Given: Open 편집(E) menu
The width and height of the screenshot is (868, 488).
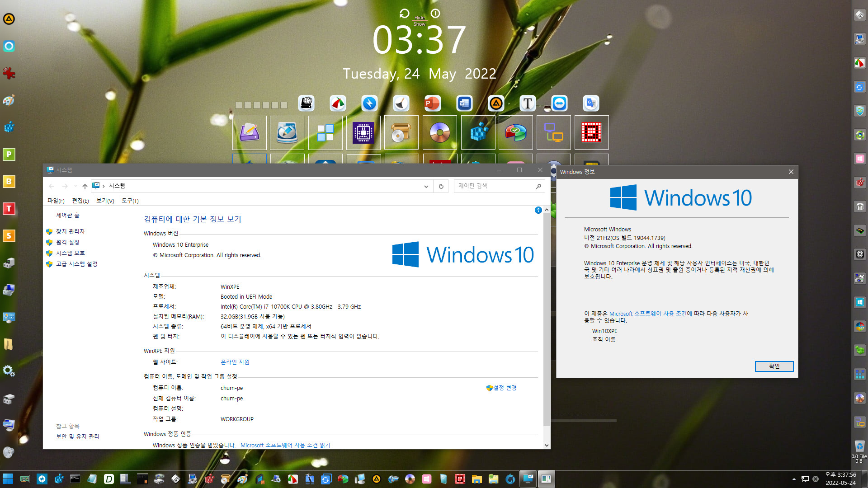Looking at the screenshot, I should pyautogui.click(x=80, y=201).
